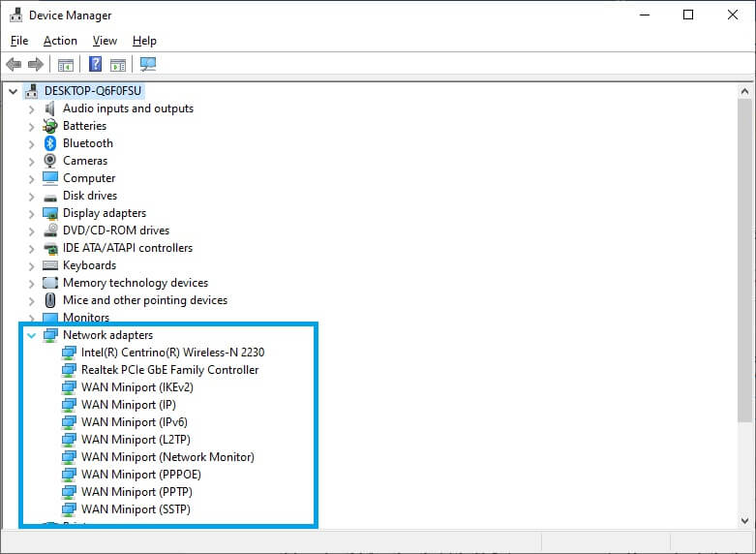Click the Mice and other pointing devices icon

(x=50, y=300)
